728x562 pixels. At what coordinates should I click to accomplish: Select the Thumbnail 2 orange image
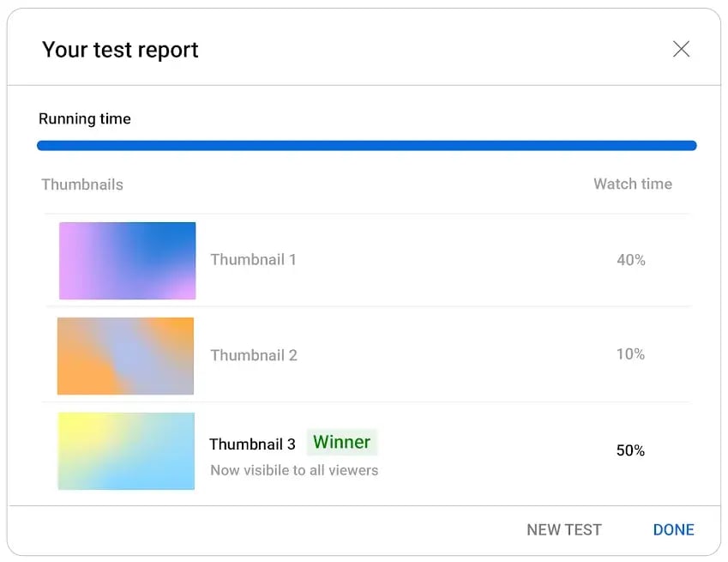(x=125, y=356)
